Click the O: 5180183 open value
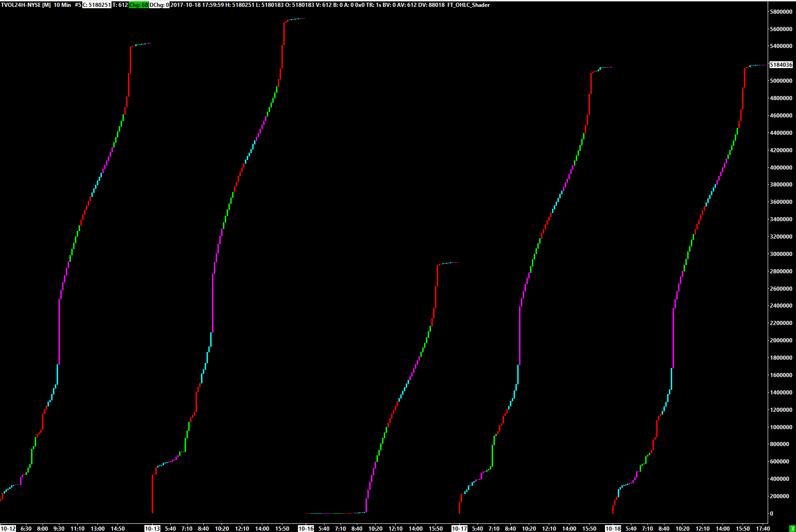Image resolution: width=796 pixels, height=532 pixels. coord(299,5)
